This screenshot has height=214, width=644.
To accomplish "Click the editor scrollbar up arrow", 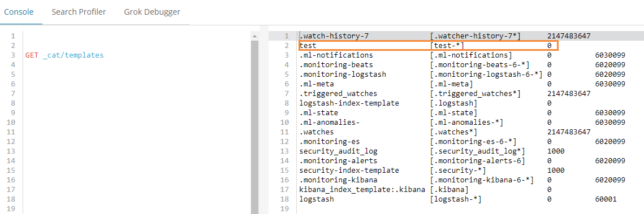I will 254,36.
